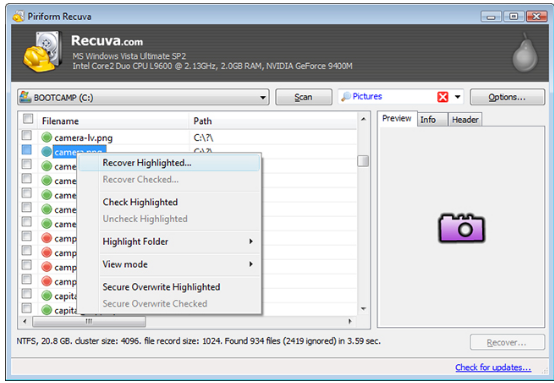
Task: Switch to the Preview tab
Action: pos(397,119)
